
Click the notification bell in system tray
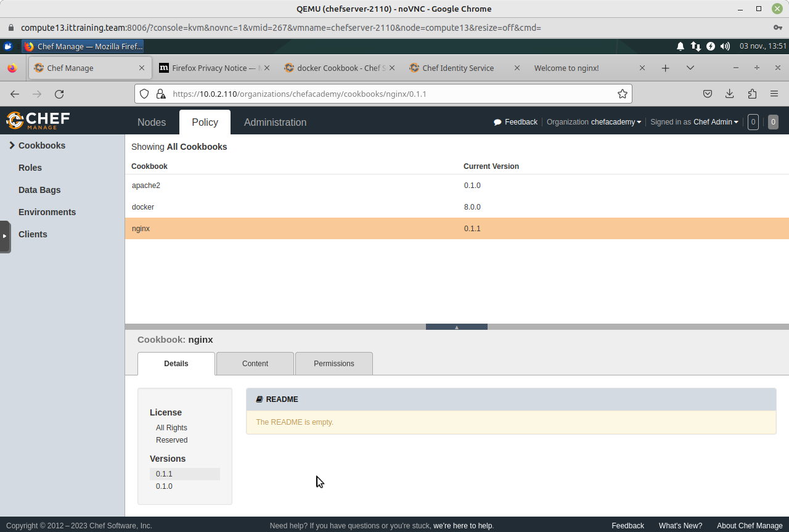(681, 46)
